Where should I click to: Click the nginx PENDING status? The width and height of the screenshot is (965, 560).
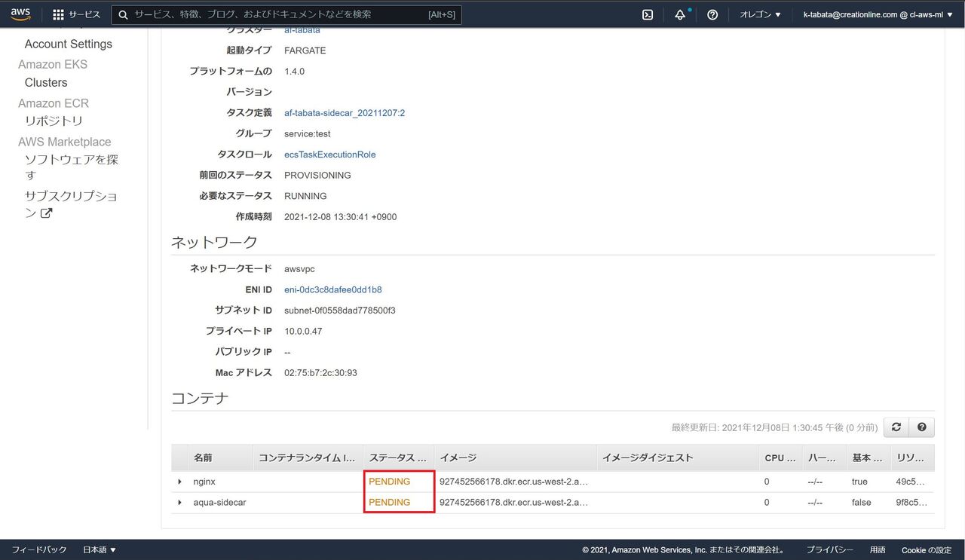tap(389, 482)
